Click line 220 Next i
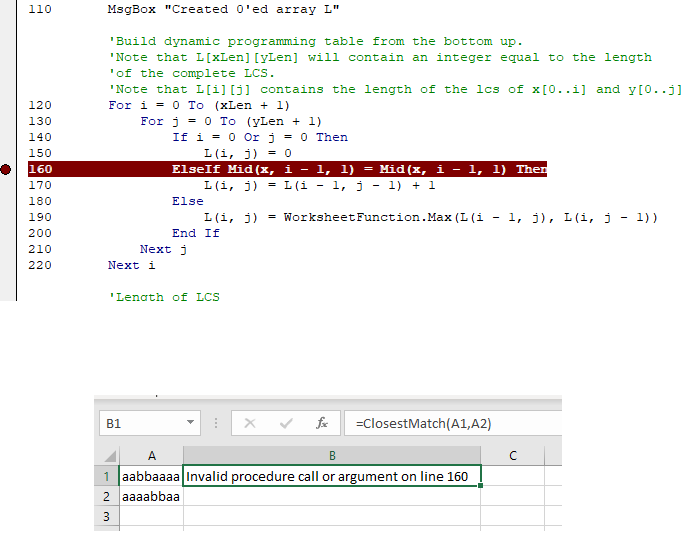 (131, 265)
